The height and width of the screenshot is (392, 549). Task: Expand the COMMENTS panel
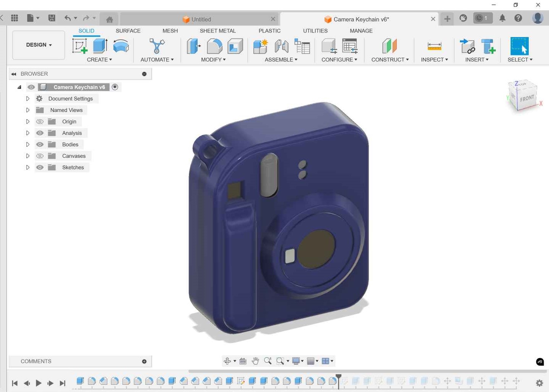point(144,361)
